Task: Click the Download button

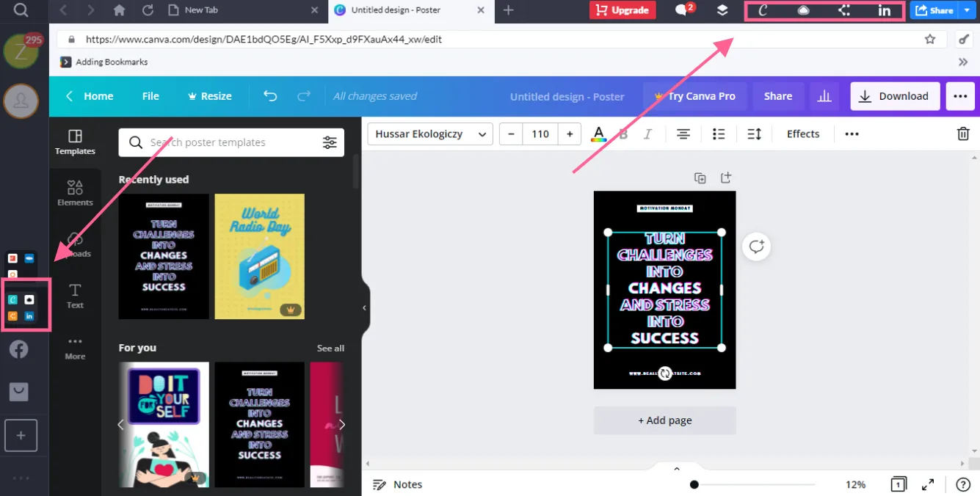Action: tap(895, 96)
